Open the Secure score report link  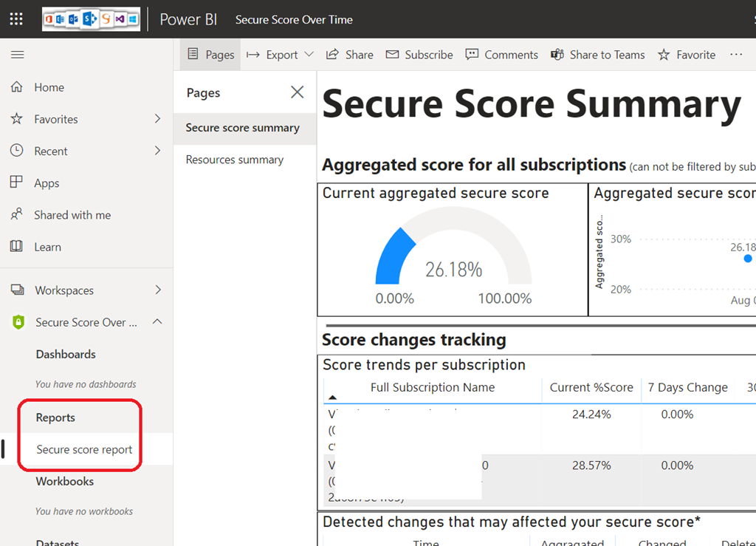(84, 449)
